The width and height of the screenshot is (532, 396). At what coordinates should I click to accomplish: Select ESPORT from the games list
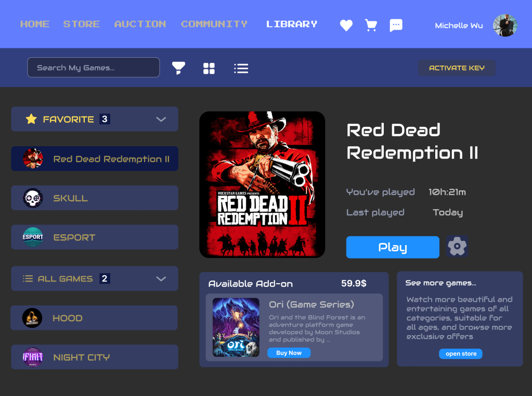point(95,237)
